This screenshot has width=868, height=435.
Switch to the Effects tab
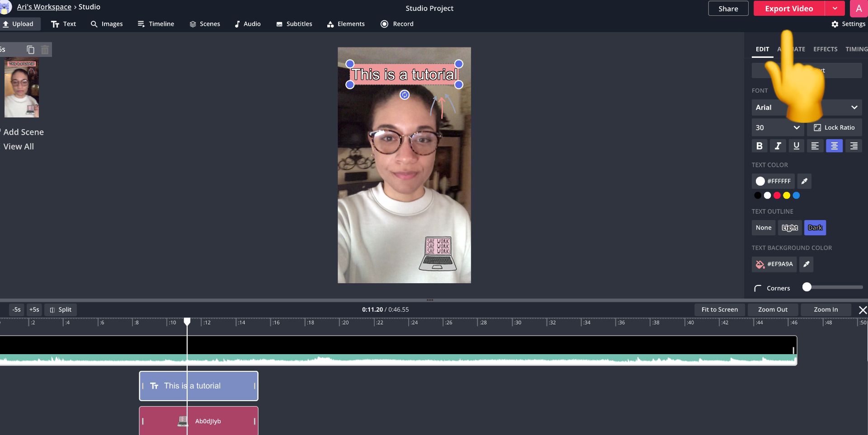[x=825, y=49]
